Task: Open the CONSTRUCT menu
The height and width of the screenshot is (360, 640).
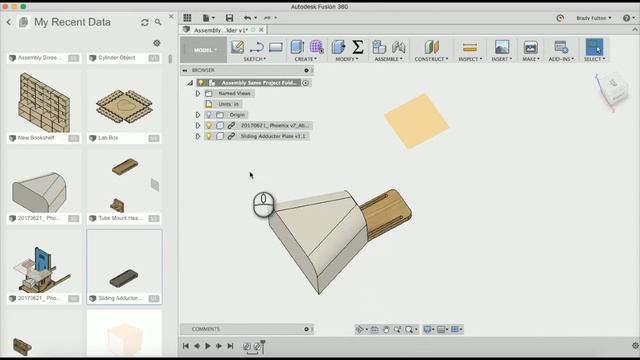Action: click(431, 59)
